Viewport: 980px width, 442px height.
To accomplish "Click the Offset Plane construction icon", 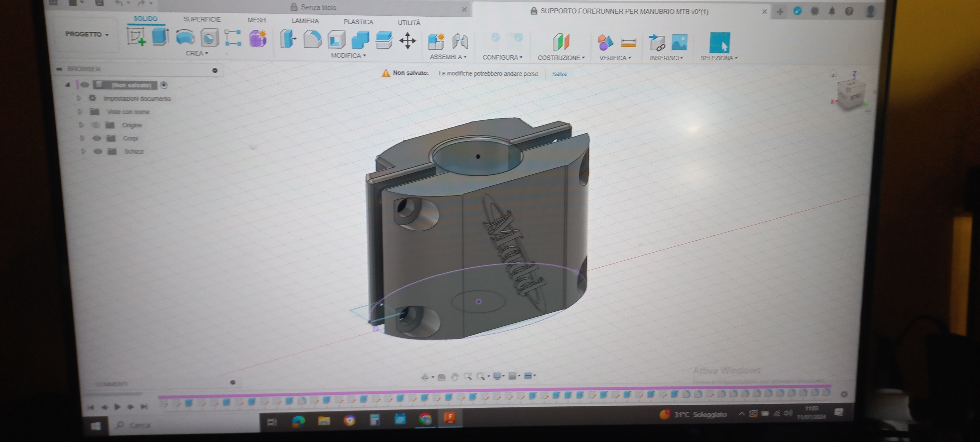I will 561,42.
